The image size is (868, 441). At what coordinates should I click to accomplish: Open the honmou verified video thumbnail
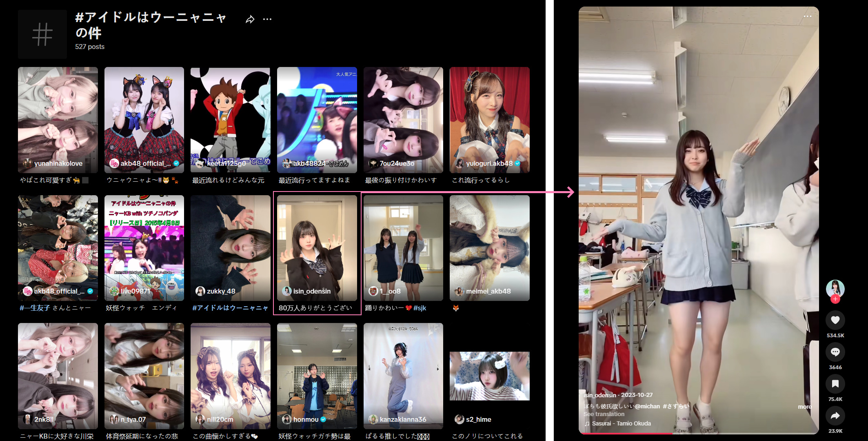pyautogui.click(x=317, y=376)
